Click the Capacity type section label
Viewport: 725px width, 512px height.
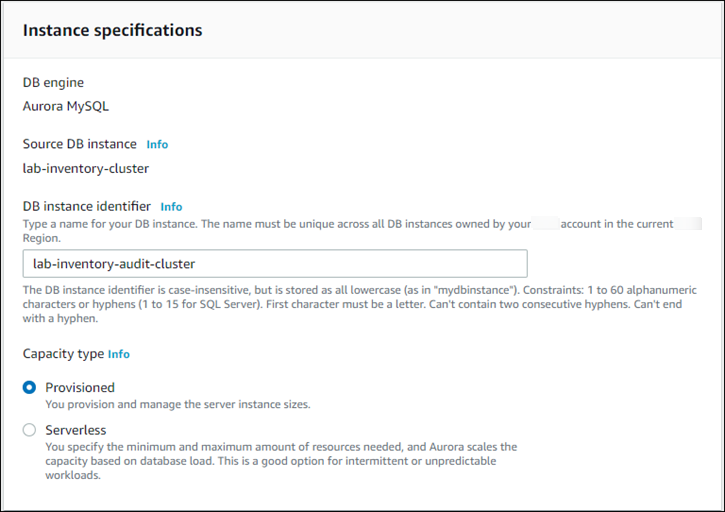point(63,354)
